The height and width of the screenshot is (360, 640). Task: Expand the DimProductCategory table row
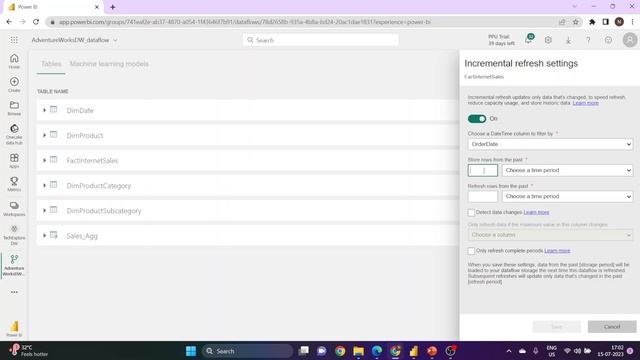pos(44,185)
